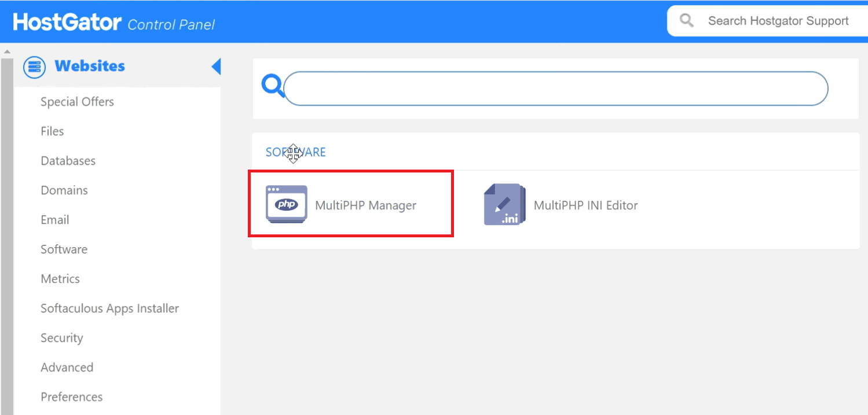This screenshot has width=868, height=415.
Task: Click the HostGator logo in the header
Action: tap(67, 23)
